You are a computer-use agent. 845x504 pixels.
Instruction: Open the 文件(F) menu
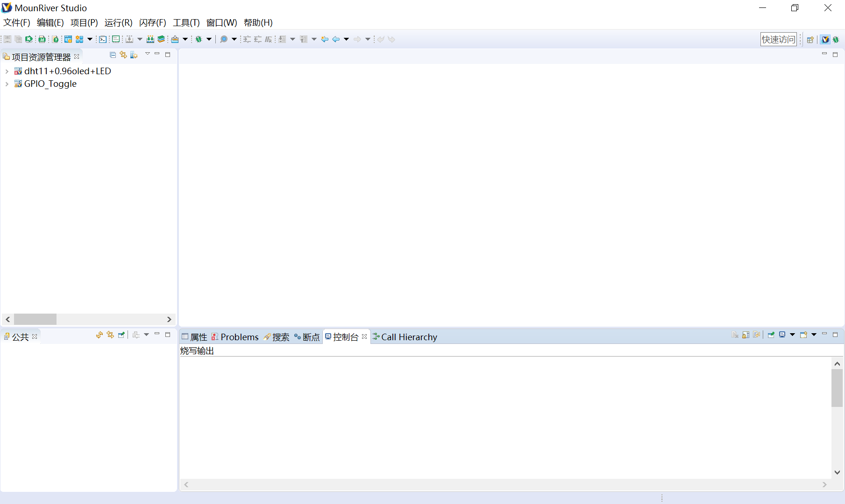(x=17, y=22)
